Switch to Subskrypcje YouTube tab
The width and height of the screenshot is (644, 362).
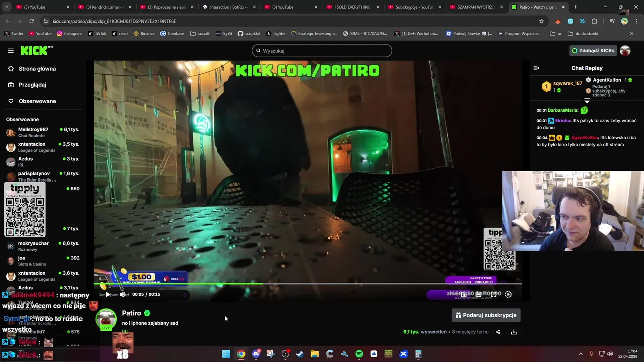[x=414, y=7]
